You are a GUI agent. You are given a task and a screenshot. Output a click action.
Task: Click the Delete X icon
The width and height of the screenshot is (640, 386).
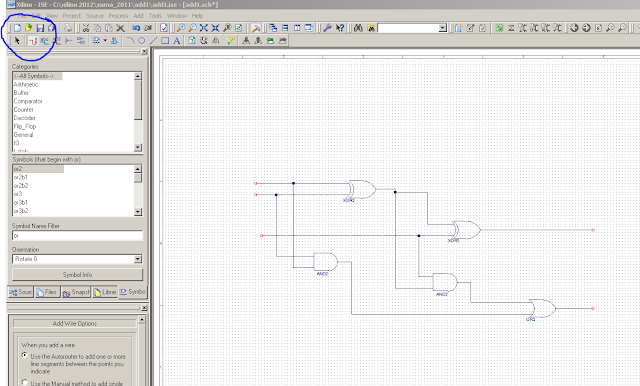click(120, 28)
